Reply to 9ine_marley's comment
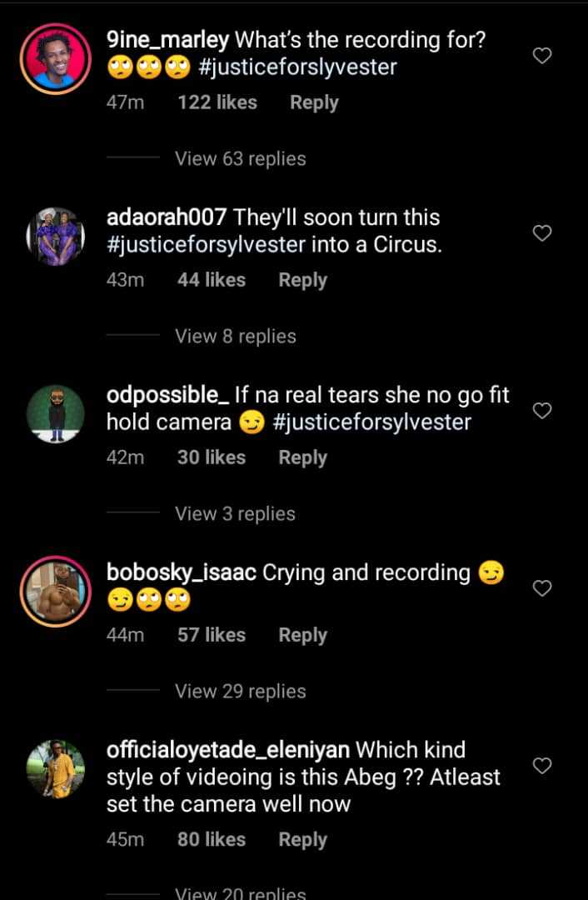The height and width of the screenshot is (900, 588). 314,102
